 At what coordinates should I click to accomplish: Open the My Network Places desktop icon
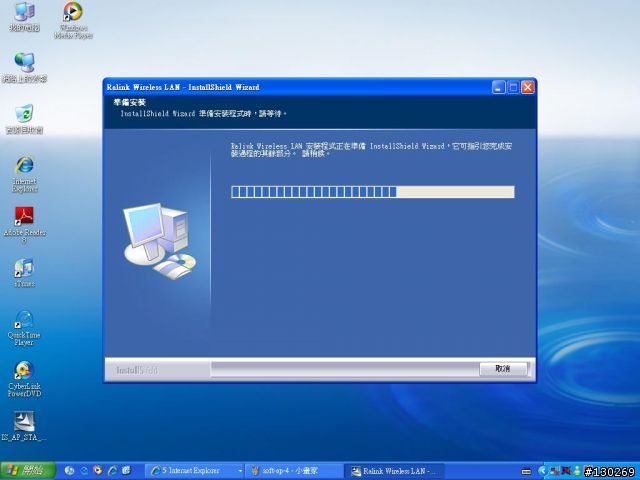24,67
